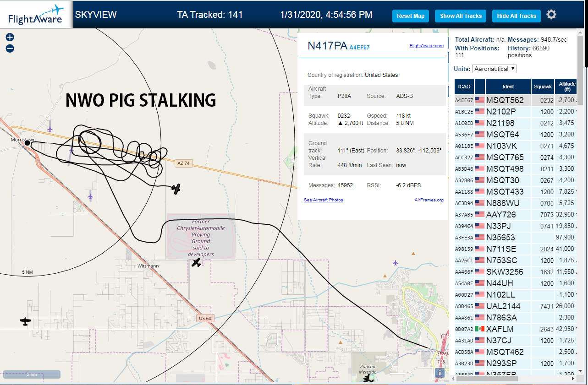Screen dimensions: 588x385
Task: Click the Reset Map button
Action: [x=411, y=16]
